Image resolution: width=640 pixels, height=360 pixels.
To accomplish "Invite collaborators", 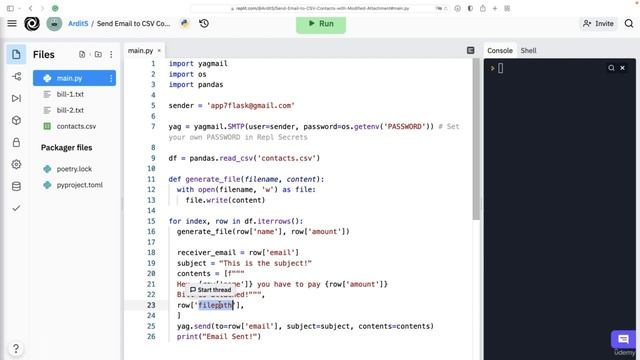I will coord(598,24).
